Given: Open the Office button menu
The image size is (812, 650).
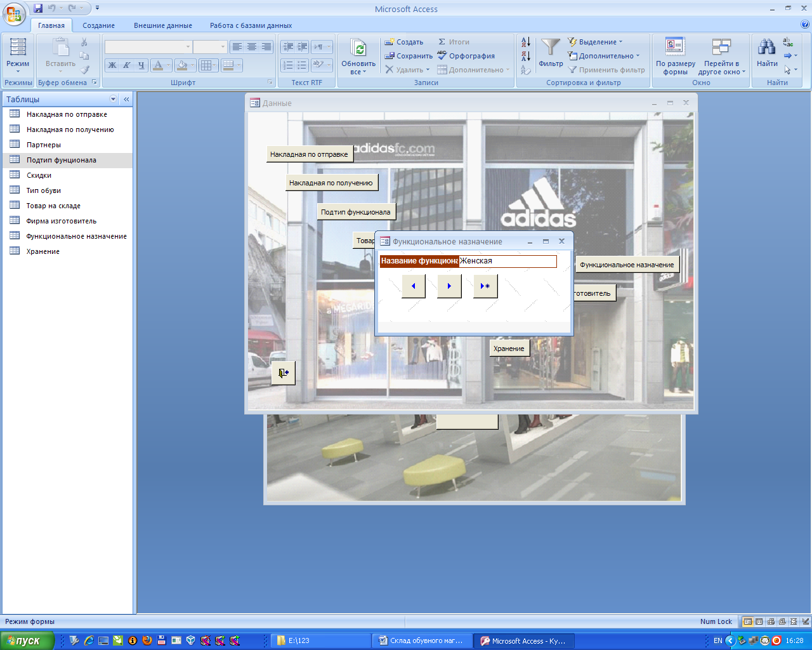Looking at the screenshot, I should click(x=14, y=13).
